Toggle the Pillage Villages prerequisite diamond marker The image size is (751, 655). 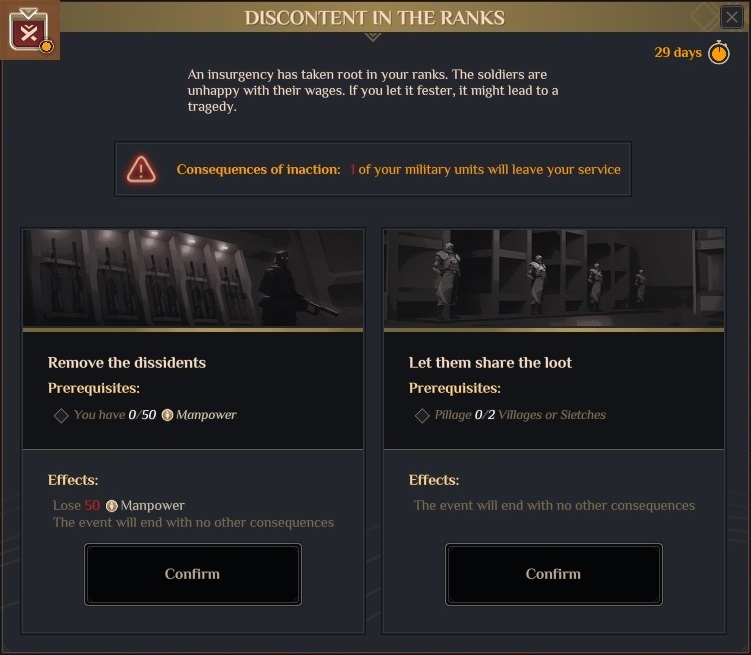422,416
